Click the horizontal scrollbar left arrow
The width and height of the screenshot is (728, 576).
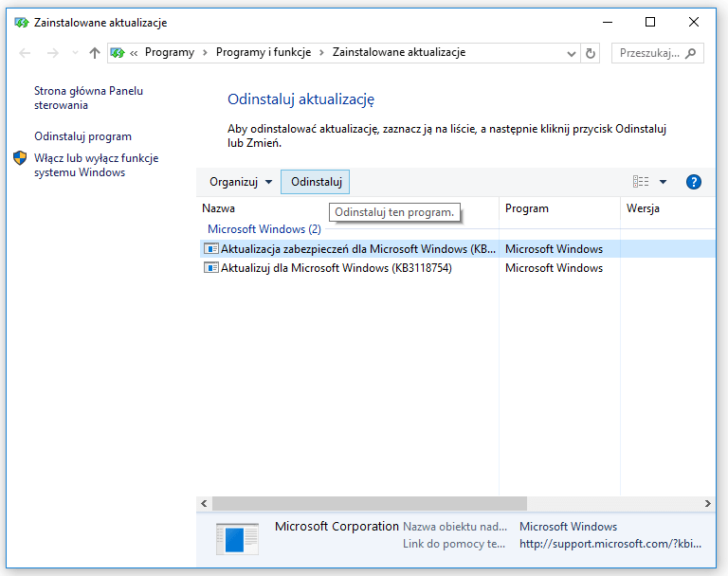point(205,503)
